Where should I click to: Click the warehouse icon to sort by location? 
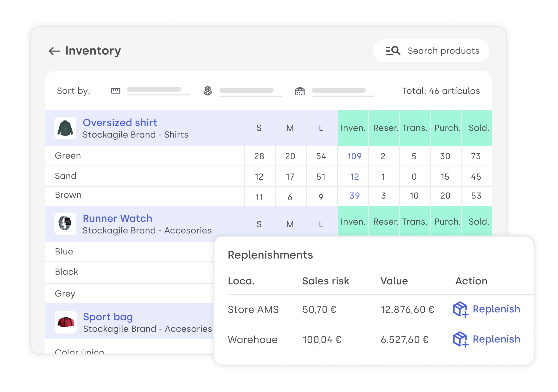click(300, 91)
